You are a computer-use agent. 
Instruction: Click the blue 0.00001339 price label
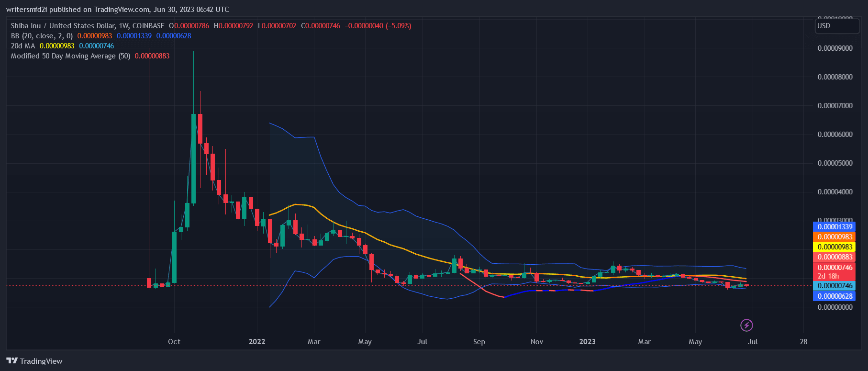click(835, 227)
